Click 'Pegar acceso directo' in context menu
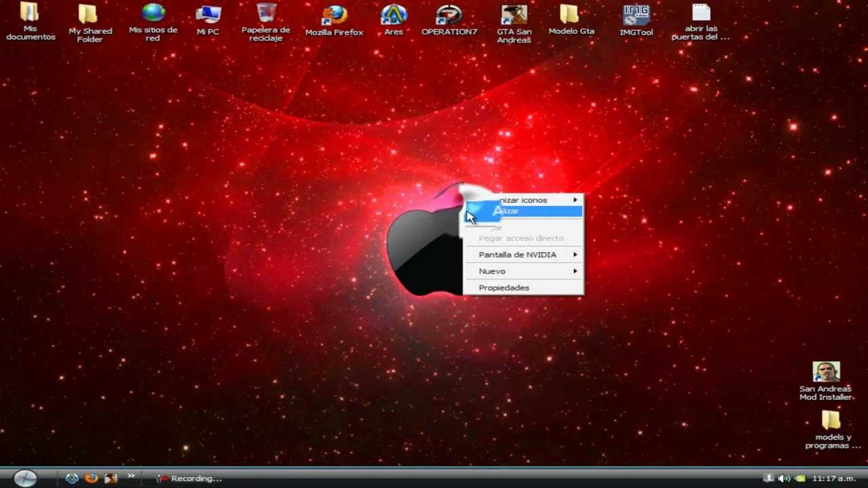This screenshot has width=868, height=488. coord(522,239)
